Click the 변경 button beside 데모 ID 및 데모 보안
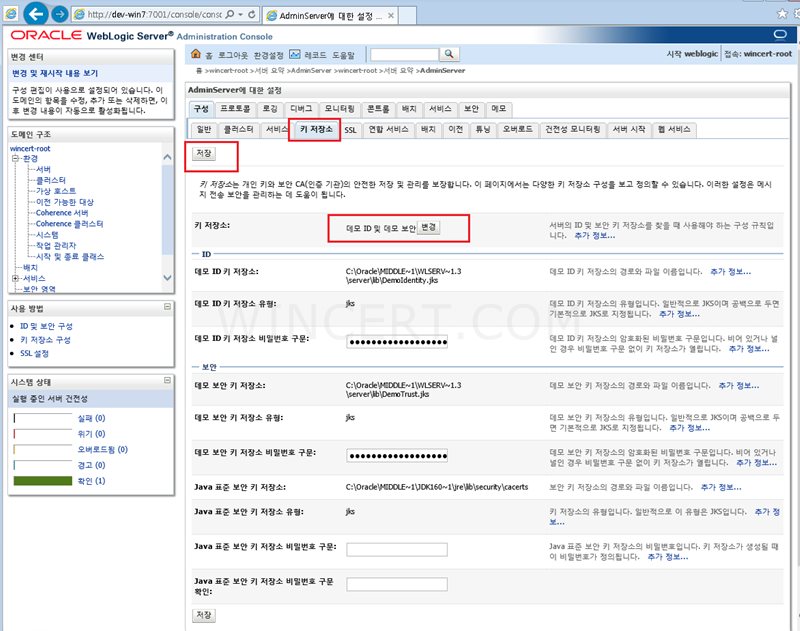Screen dimensions: 800x631 tap(429, 228)
